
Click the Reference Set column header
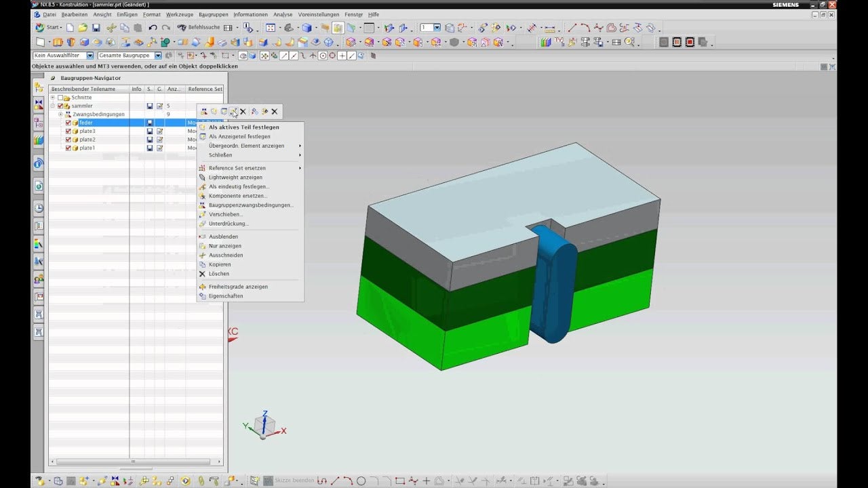[205, 89]
